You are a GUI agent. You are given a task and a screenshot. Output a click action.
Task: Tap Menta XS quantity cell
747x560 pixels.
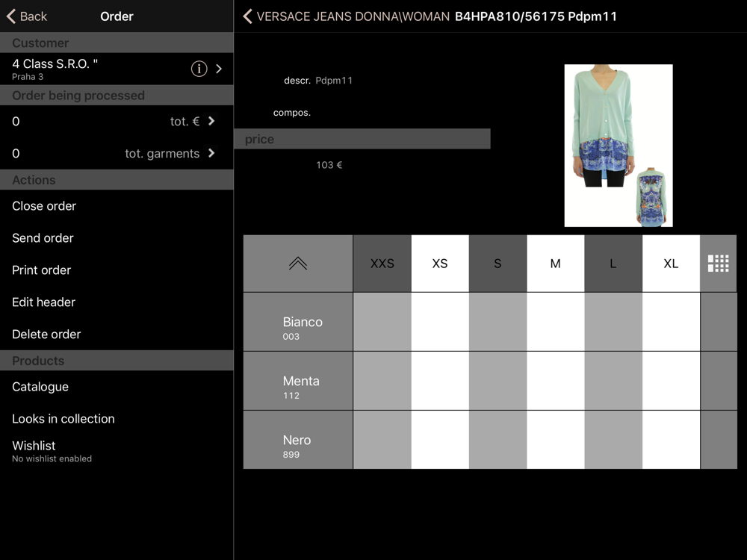(x=440, y=381)
